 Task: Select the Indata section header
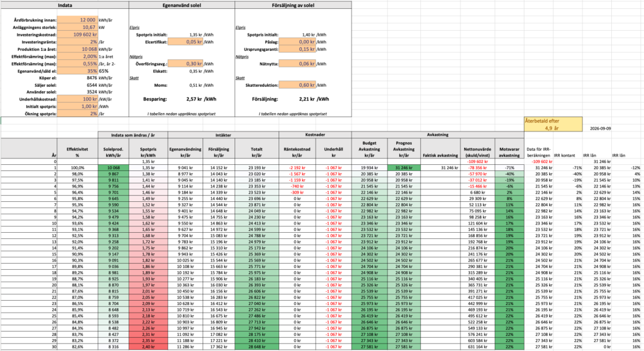coord(65,5)
